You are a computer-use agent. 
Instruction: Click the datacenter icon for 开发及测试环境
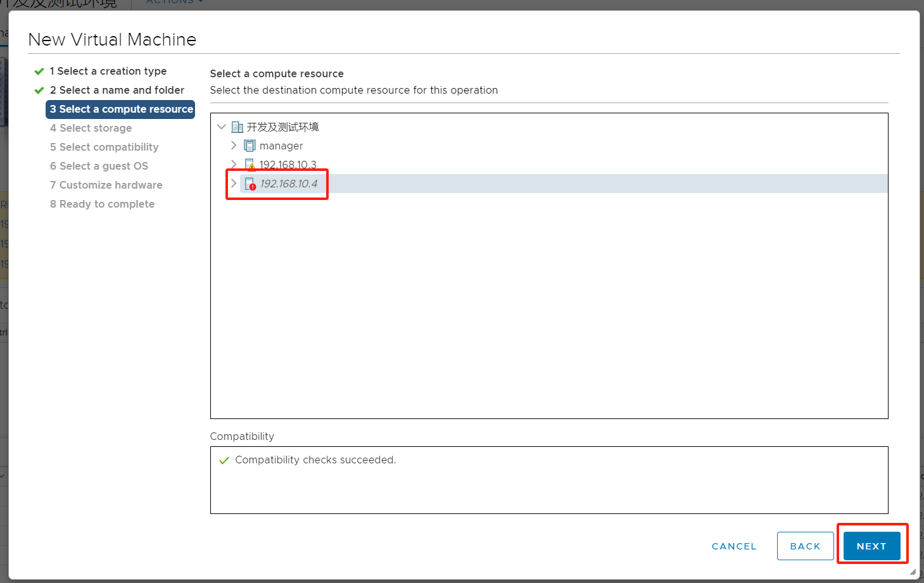tap(237, 127)
